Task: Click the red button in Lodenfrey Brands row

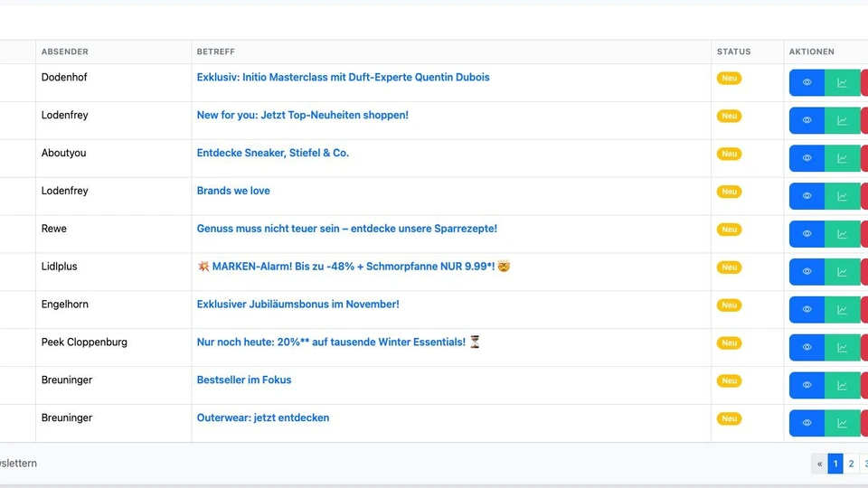Action: [x=863, y=196]
